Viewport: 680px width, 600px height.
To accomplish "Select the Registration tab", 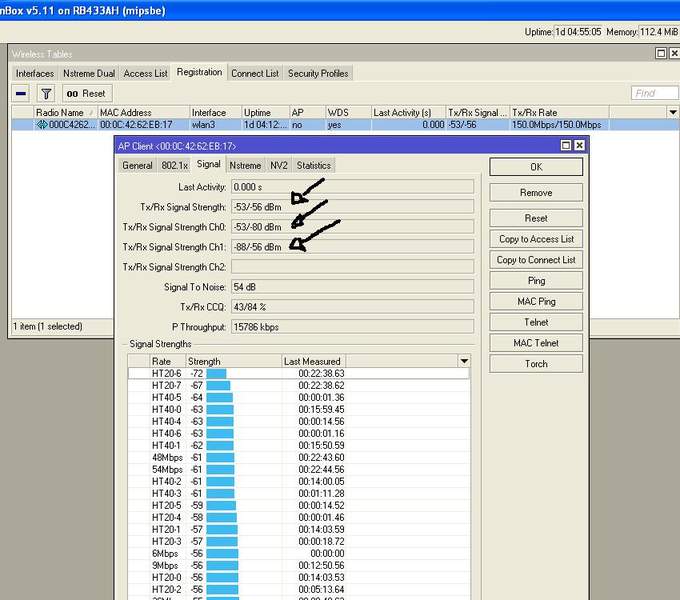I will 199,72.
